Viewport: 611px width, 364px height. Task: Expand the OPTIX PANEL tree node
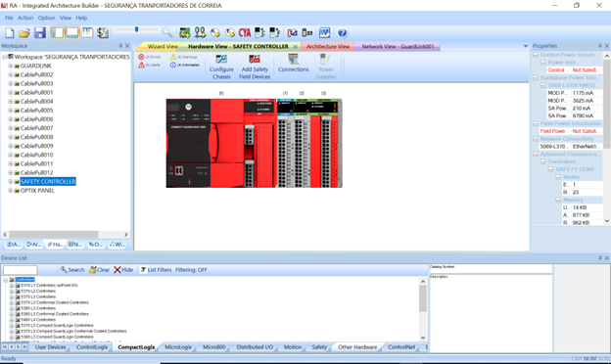(x=11, y=191)
